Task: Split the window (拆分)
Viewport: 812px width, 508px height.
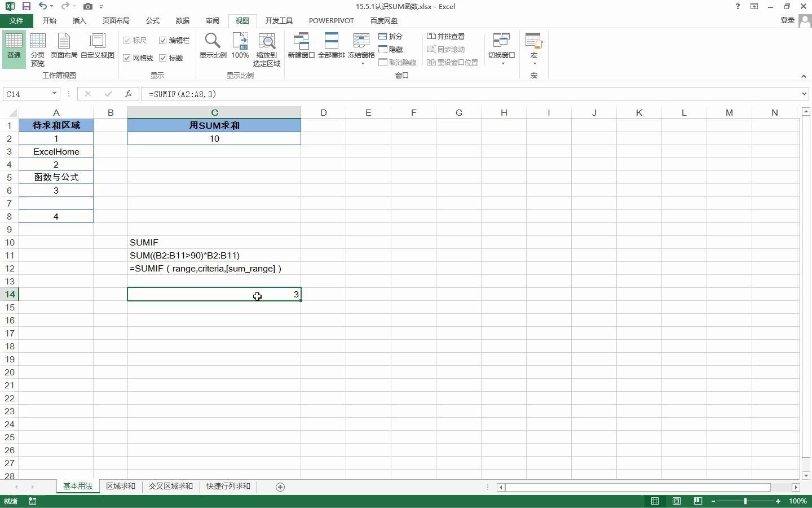Action: 391,36
